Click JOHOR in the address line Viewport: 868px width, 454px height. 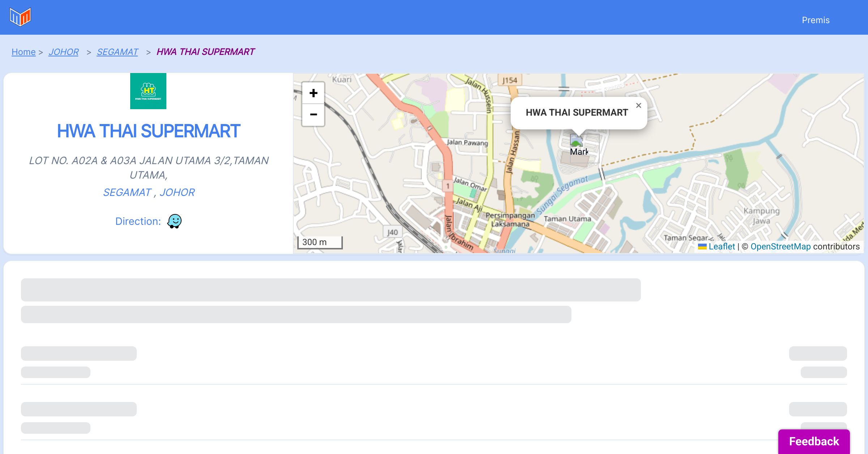(177, 192)
